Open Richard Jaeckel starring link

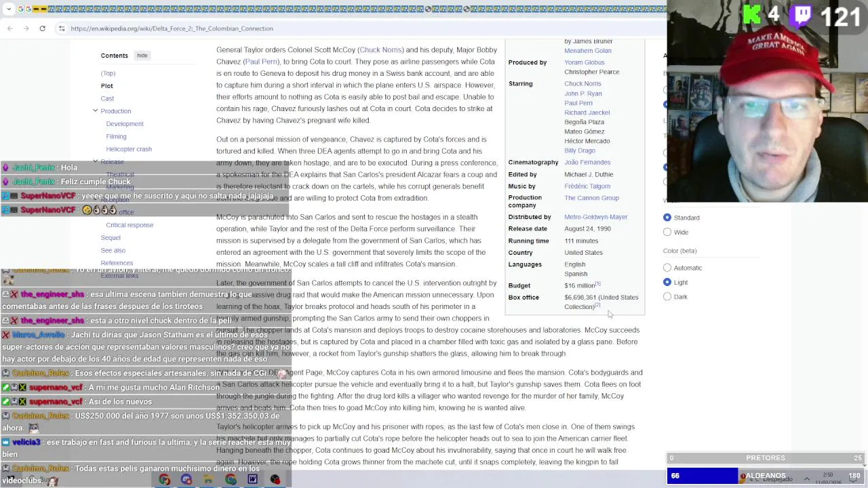pos(587,113)
